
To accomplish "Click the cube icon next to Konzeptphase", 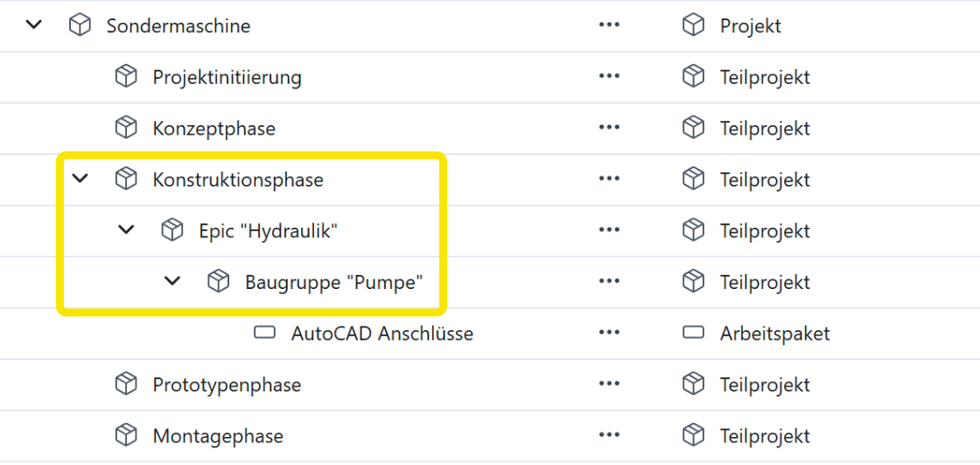I will (127, 128).
